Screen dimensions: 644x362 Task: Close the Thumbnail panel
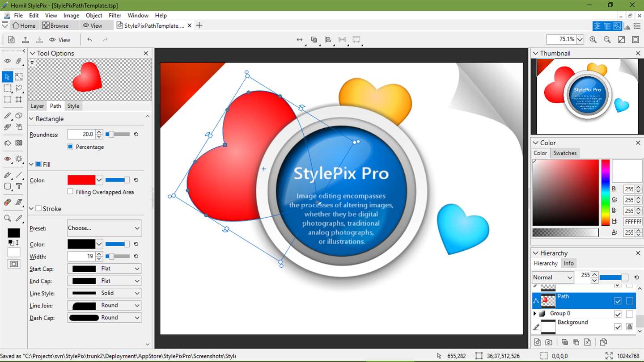pyautogui.click(x=638, y=53)
